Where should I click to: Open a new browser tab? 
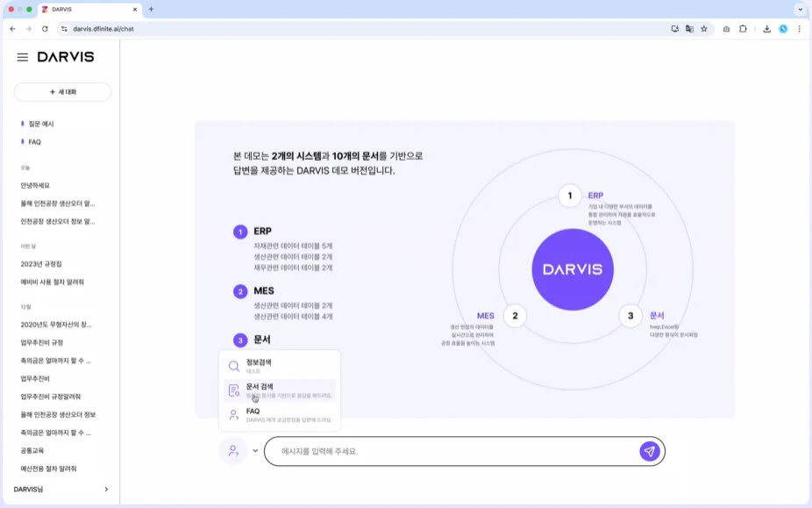[151, 10]
